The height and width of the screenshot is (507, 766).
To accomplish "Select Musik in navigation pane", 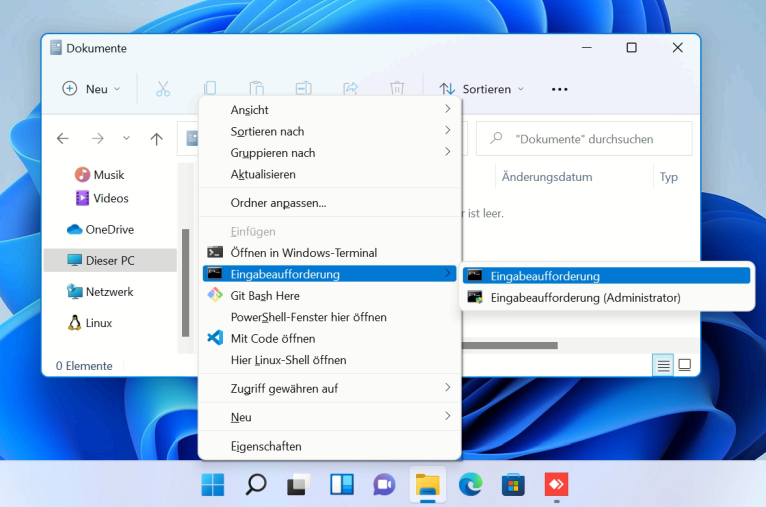I will pos(100,174).
